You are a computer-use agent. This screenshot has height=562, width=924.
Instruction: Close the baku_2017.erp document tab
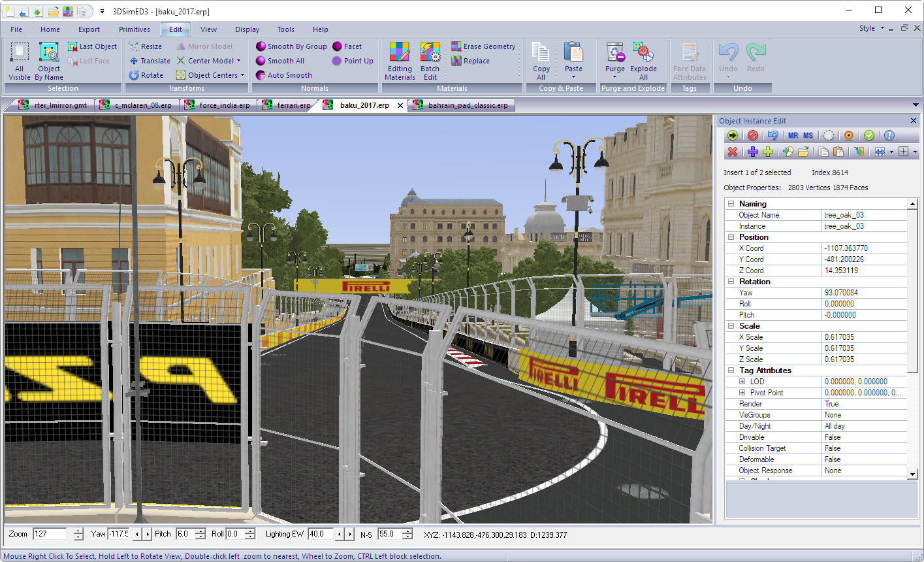(400, 105)
